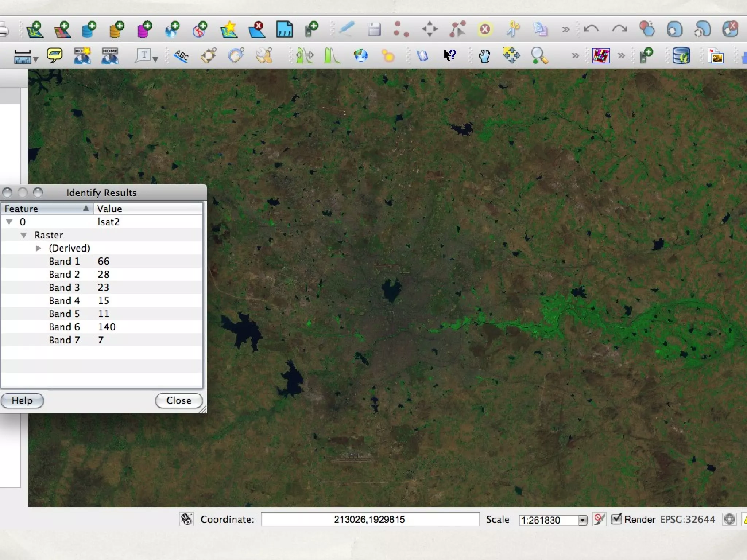
Task: Toggle the extents/mouse position display icon
Action: (x=186, y=519)
